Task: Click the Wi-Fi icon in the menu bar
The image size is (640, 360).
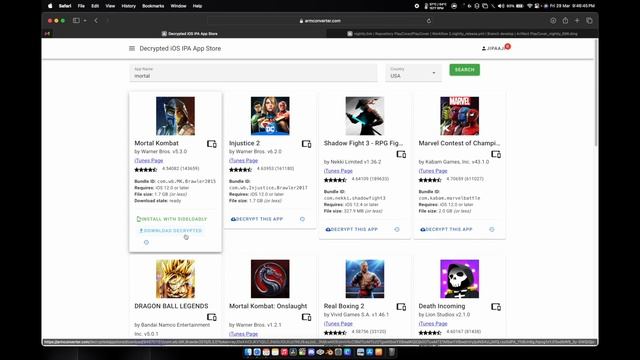Action: click(530, 6)
